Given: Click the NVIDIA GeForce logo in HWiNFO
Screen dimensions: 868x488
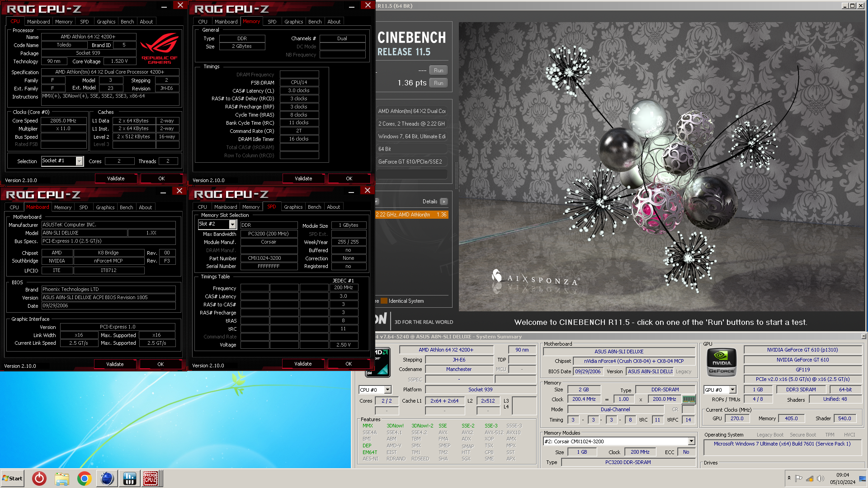Looking at the screenshot, I should pyautogui.click(x=722, y=362).
